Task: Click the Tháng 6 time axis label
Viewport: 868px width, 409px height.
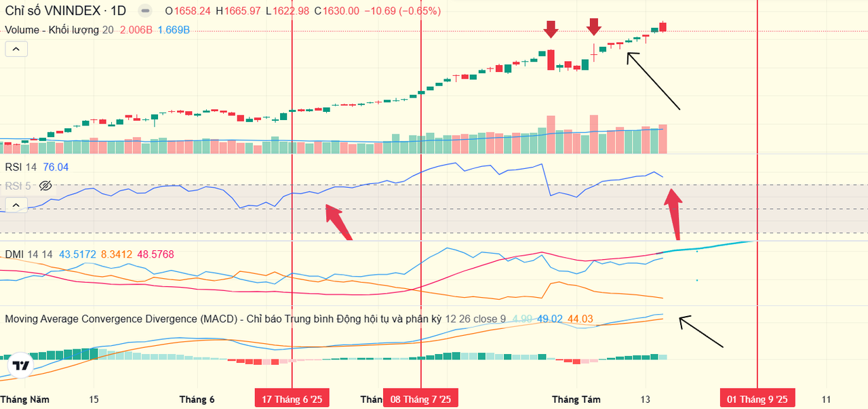Action: coord(197,399)
